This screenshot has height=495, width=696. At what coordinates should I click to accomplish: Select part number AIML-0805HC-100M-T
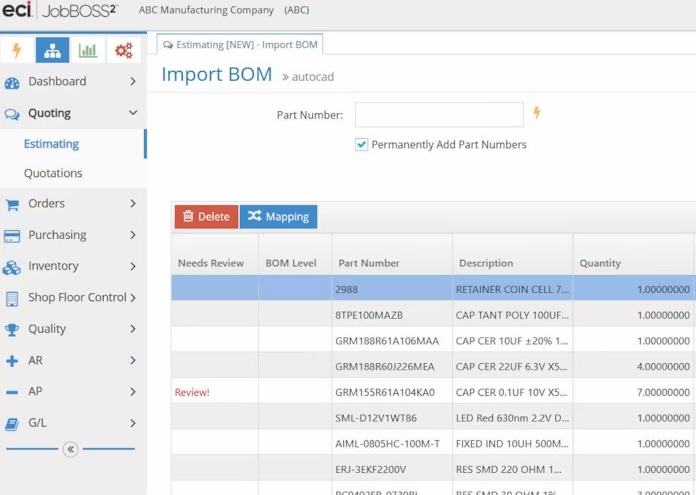388,444
